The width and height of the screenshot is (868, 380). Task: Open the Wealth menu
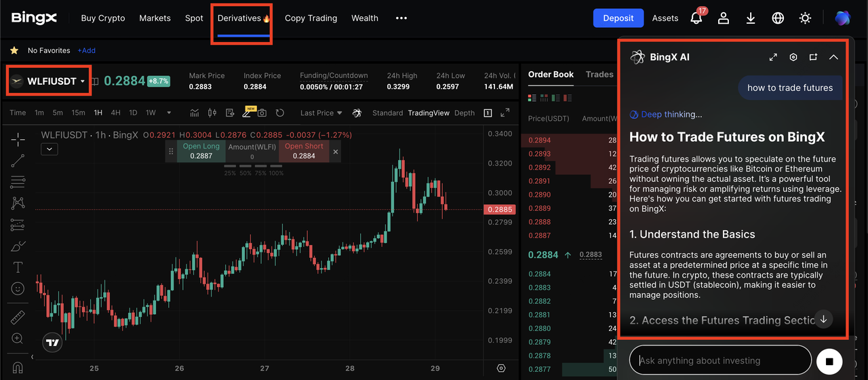365,18
